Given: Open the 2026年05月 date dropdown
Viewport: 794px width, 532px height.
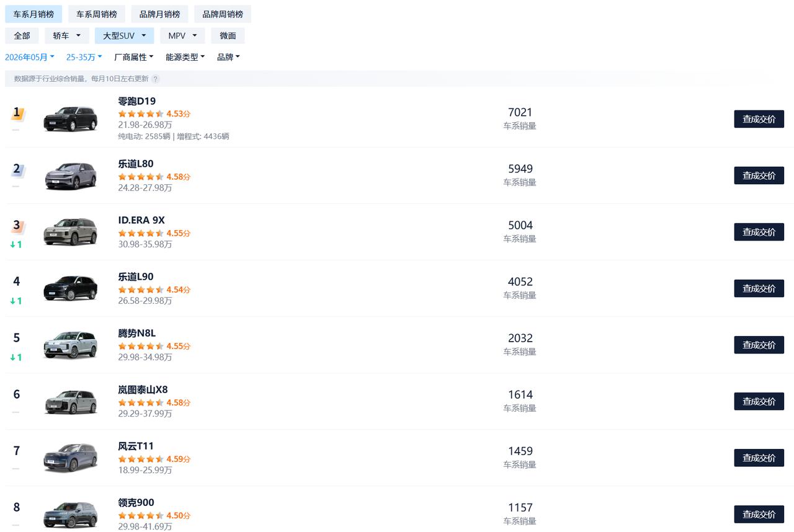Looking at the screenshot, I should (x=30, y=57).
